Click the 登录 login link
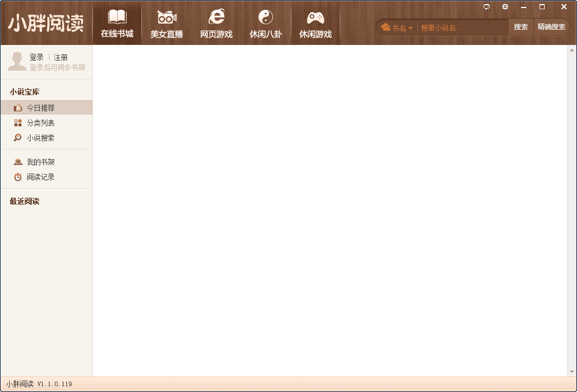Viewport: 577px width, 392px height. tap(36, 57)
